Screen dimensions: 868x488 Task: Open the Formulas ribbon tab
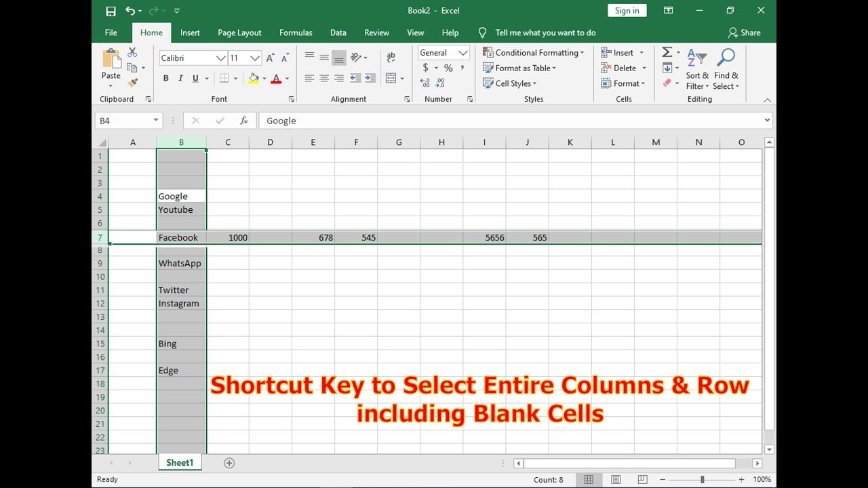[296, 33]
